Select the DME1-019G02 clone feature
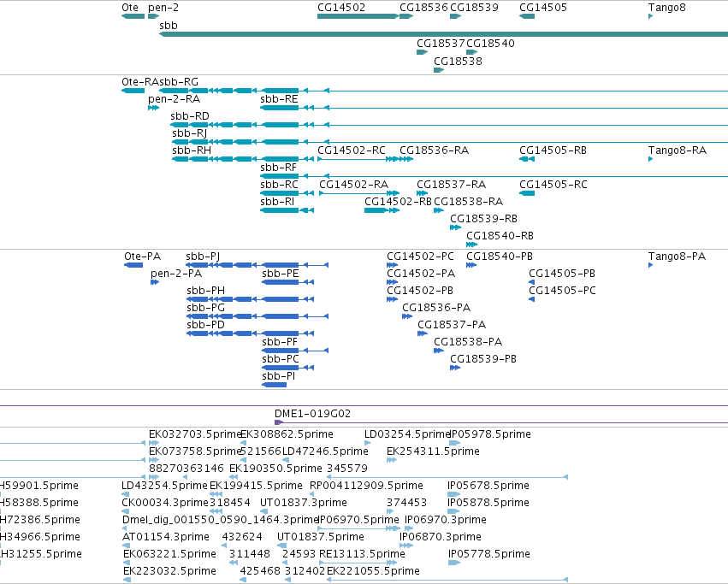Image resolution: width=728 pixels, height=584 pixels. [x=501, y=422]
